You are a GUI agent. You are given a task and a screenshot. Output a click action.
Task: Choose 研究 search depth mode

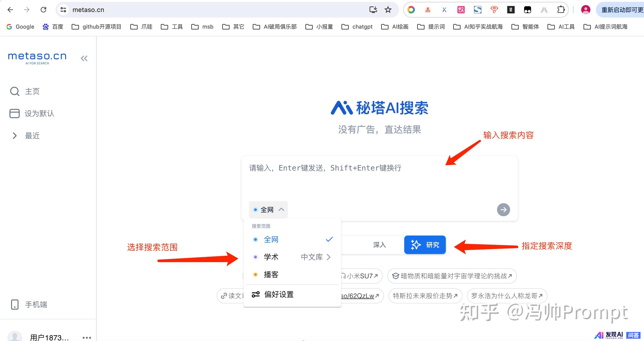pos(425,245)
